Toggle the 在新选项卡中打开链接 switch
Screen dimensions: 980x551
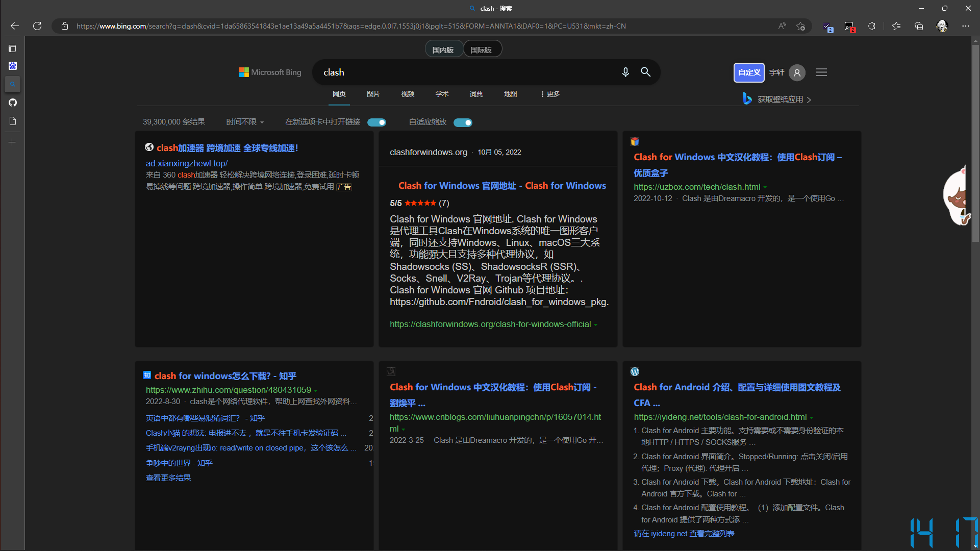[377, 122]
